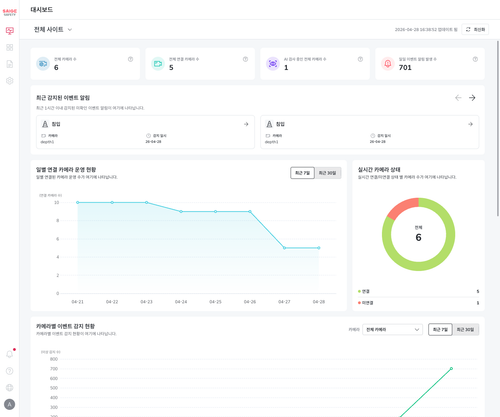500x417 pixels.
Task: Expand the 전체 사이트 site selector
Action: (53, 30)
